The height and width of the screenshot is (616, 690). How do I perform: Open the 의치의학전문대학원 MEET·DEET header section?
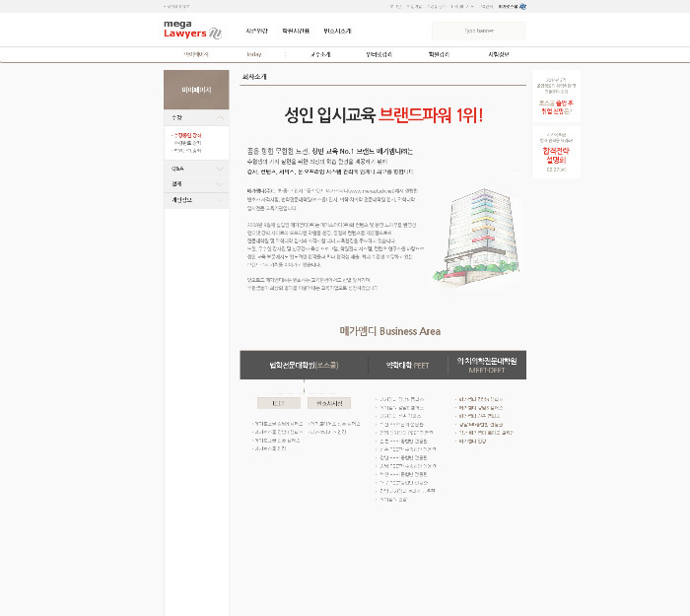(x=487, y=366)
